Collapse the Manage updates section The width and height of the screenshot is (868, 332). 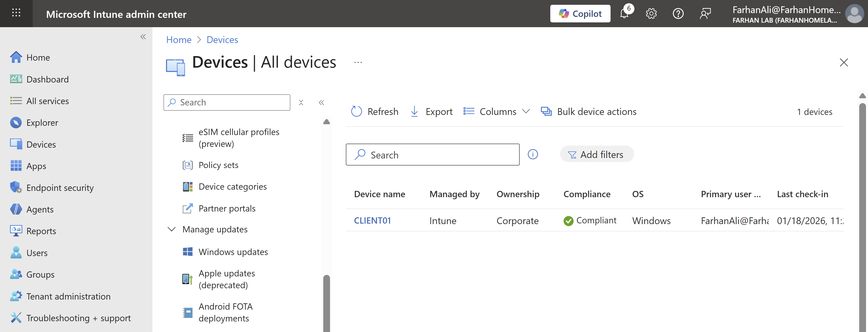pos(172,229)
